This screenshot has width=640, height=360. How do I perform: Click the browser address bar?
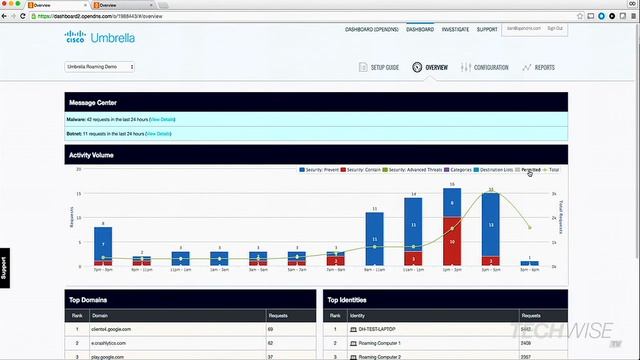[302, 16]
